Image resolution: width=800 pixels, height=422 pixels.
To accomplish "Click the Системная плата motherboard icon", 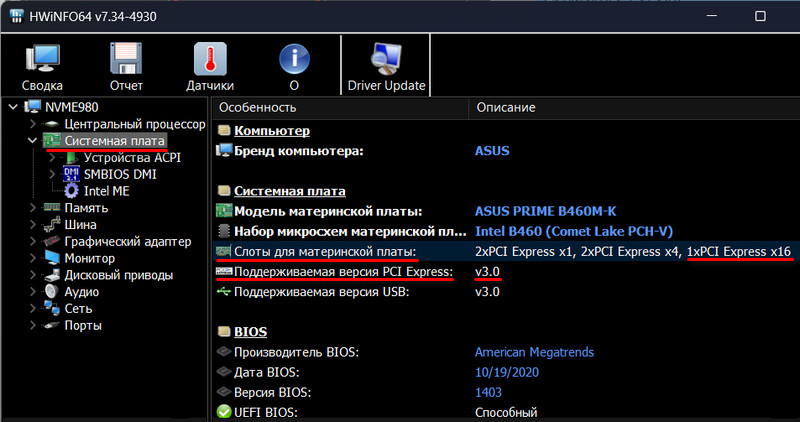I will [x=52, y=140].
